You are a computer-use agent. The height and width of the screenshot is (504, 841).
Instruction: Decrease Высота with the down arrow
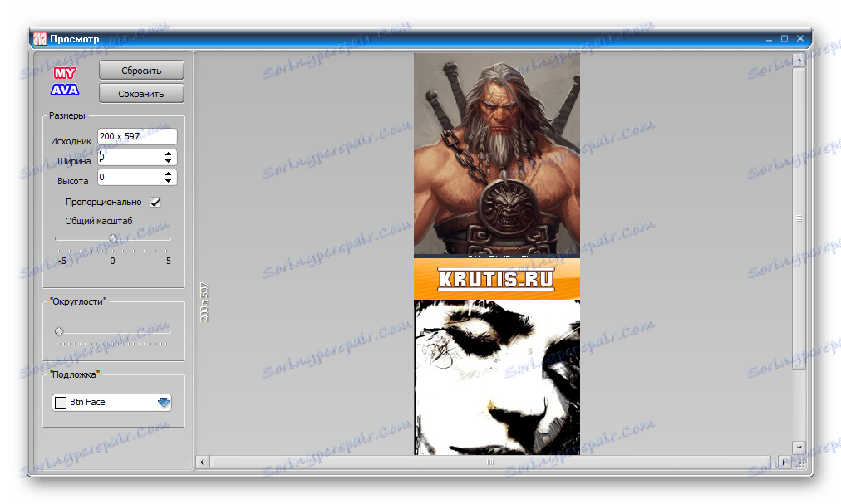coord(169,181)
